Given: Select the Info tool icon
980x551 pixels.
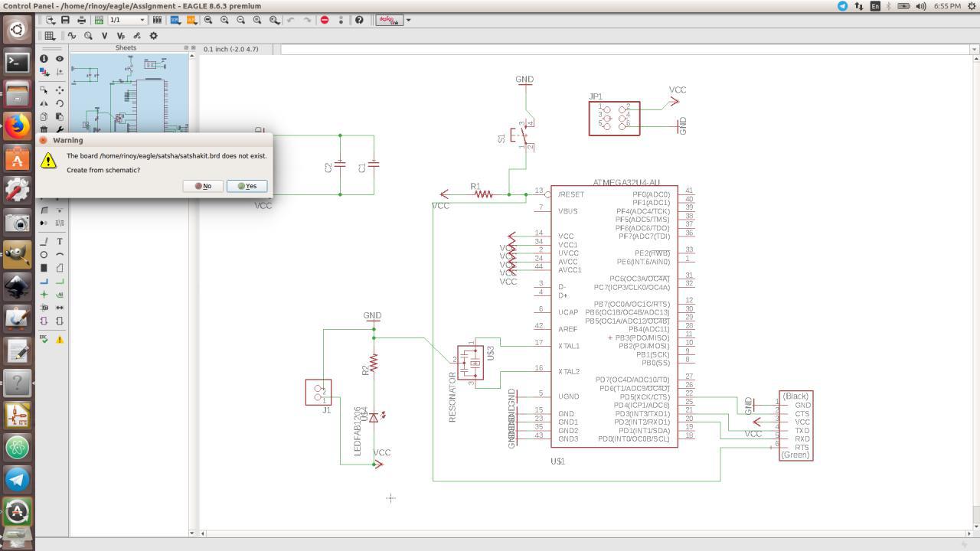Looking at the screenshot, I should [44, 58].
